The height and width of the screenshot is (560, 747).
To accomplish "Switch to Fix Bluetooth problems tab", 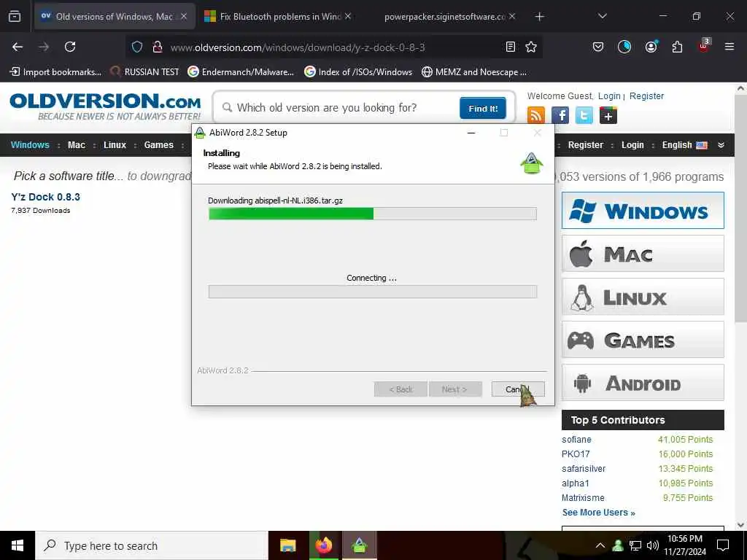I will (x=278, y=17).
